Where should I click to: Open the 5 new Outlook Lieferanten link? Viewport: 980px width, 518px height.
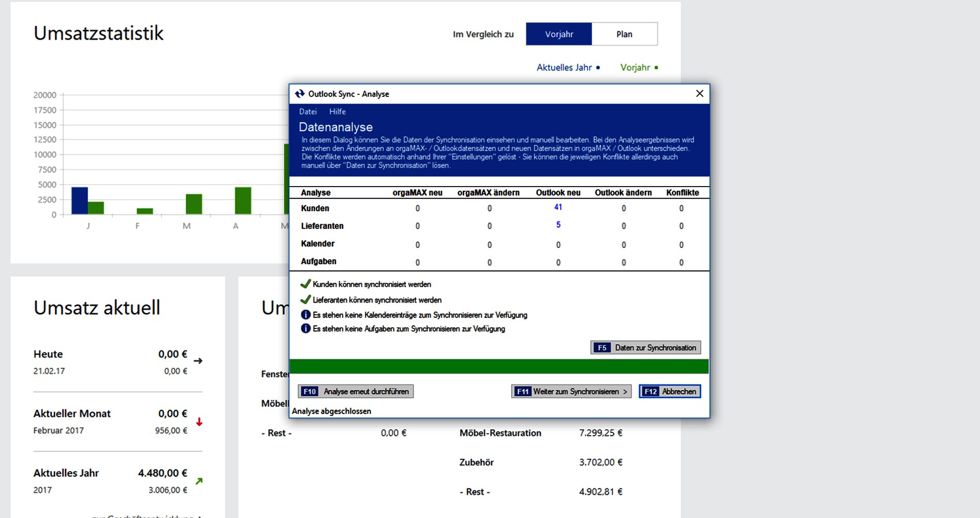(558, 225)
